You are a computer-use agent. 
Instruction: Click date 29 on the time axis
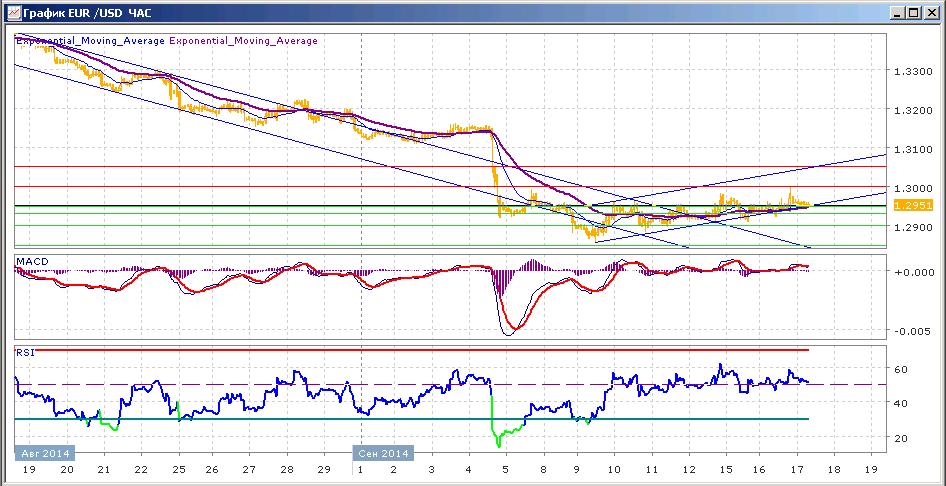coord(323,469)
